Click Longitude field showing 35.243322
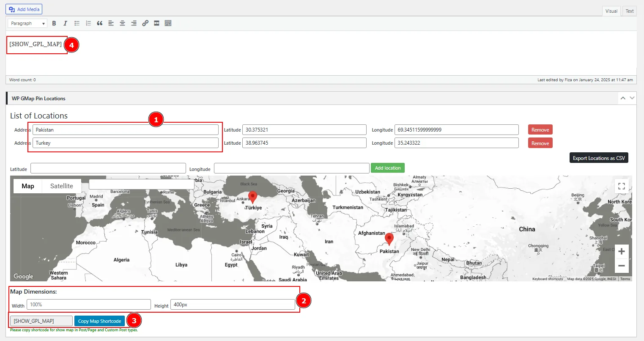 pos(457,143)
